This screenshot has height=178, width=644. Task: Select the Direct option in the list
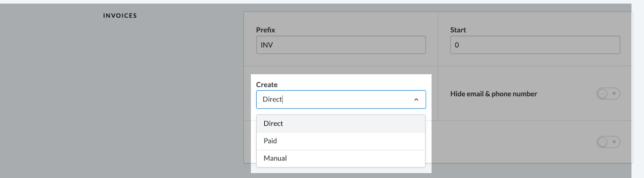click(341, 123)
